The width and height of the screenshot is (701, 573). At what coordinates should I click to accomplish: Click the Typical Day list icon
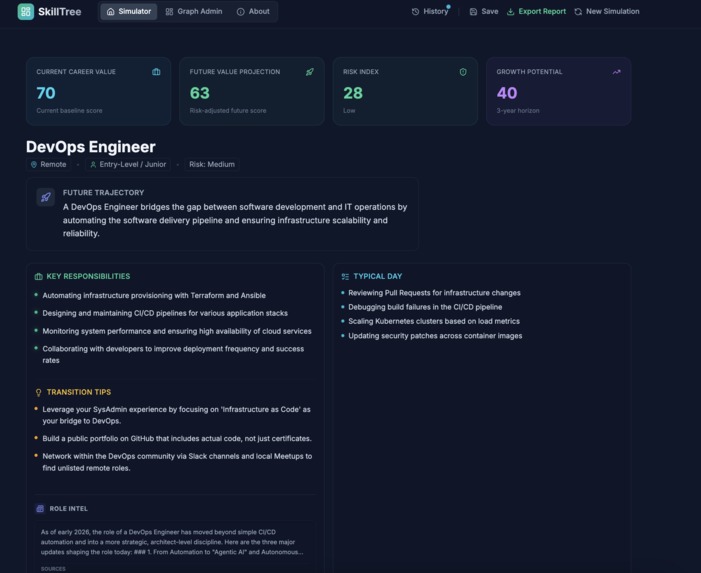click(x=345, y=277)
